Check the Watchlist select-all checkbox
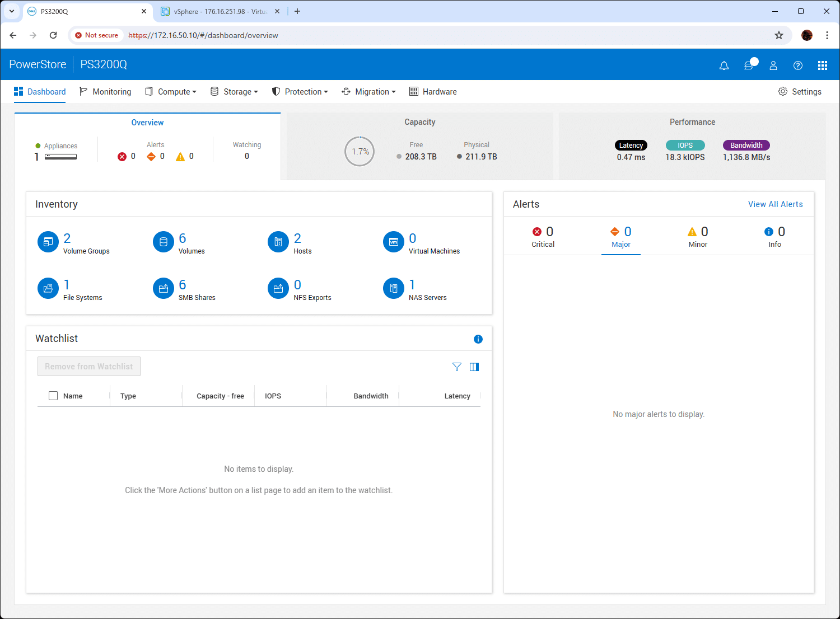This screenshot has height=619, width=840. 53,396
